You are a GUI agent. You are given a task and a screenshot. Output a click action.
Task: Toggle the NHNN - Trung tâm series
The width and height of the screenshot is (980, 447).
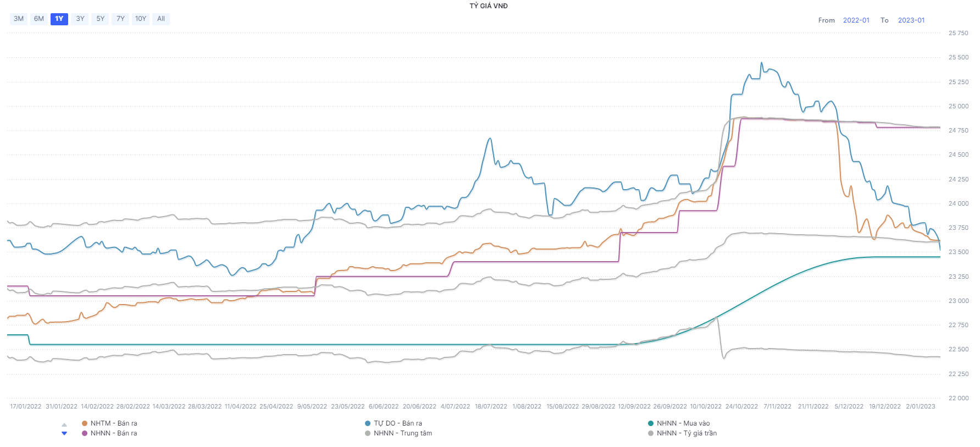[x=402, y=433]
